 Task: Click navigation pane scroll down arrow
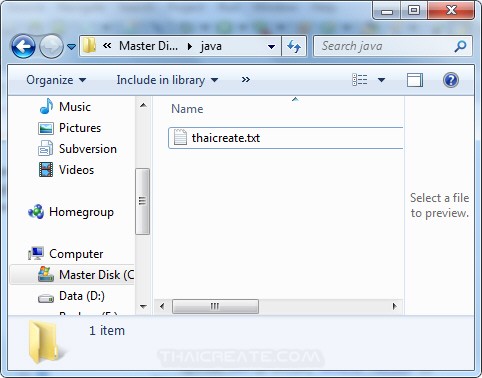[x=143, y=306]
